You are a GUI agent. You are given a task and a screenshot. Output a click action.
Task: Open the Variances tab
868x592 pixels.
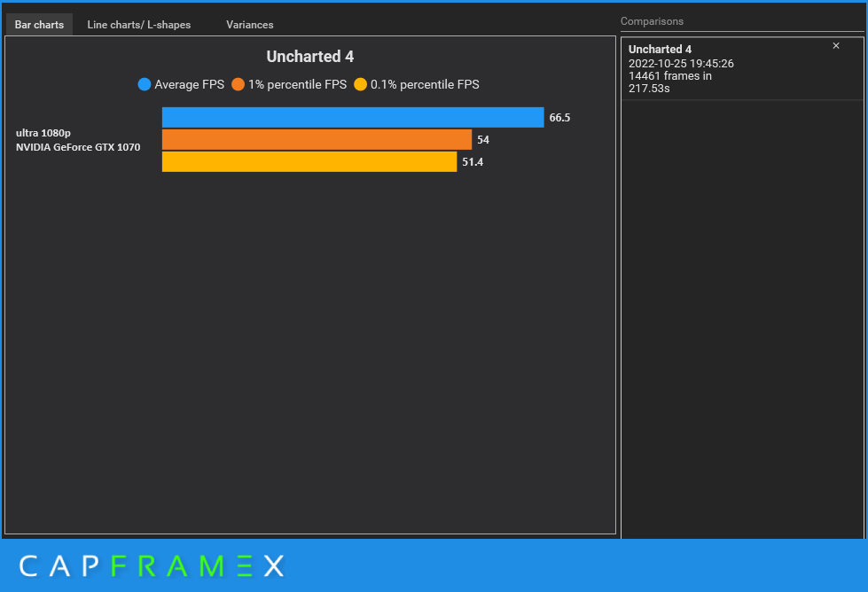[x=250, y=24]
